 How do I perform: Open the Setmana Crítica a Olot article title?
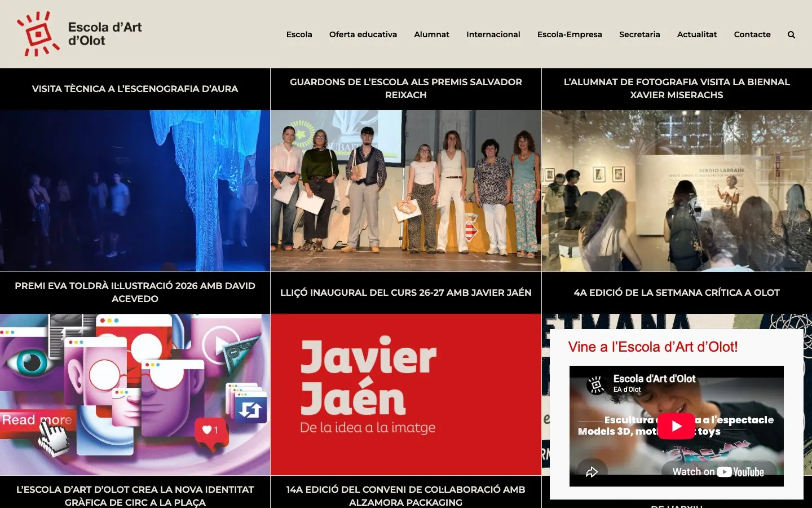point(677,292)
